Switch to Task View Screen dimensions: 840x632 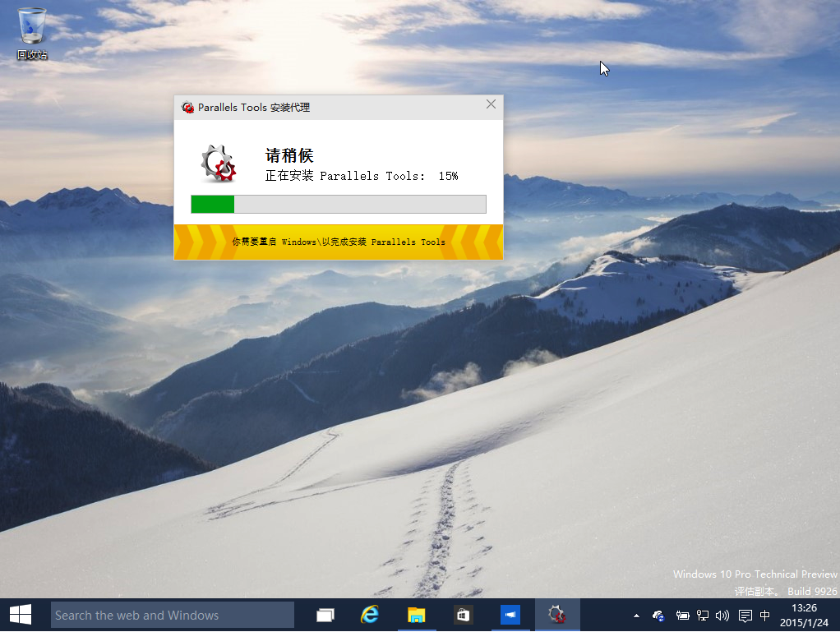point(324,615)
